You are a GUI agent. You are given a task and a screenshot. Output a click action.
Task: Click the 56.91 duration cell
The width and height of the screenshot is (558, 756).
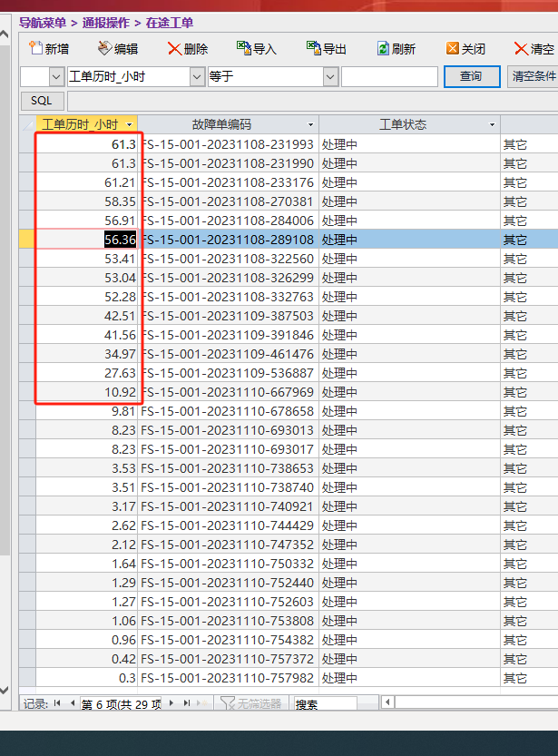87,221
